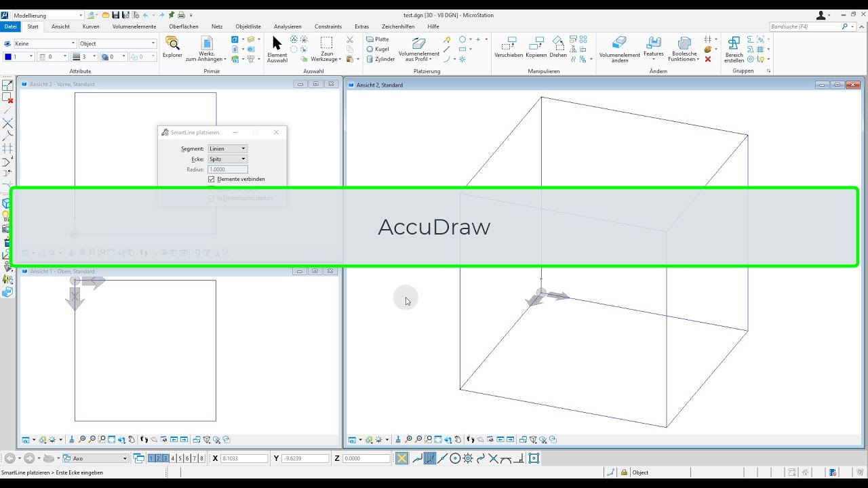Click the Verschieben move tool
Screen dimensions: 868x488
[509, 47]
